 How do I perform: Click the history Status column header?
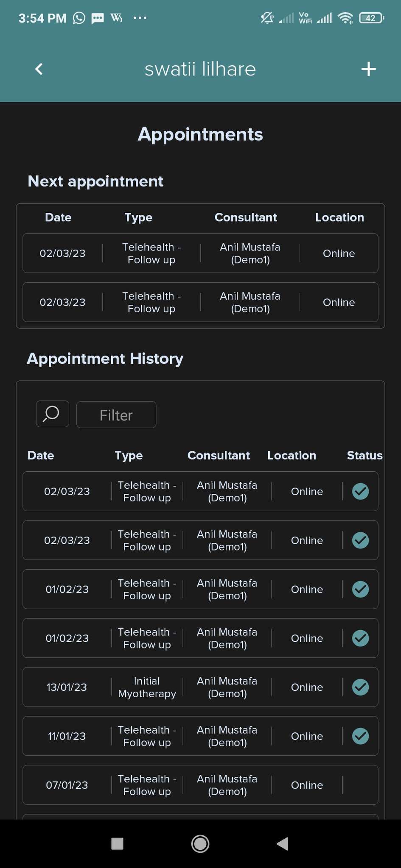click(365, 456)
